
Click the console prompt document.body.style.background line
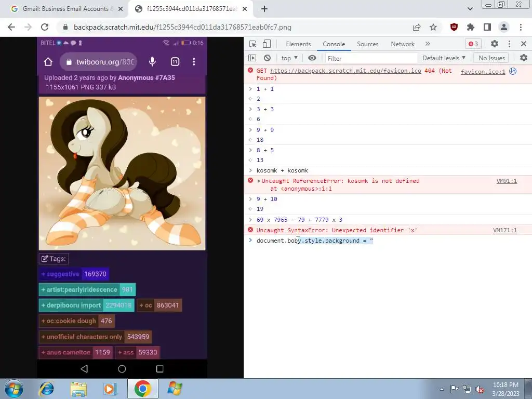point(314,241)
